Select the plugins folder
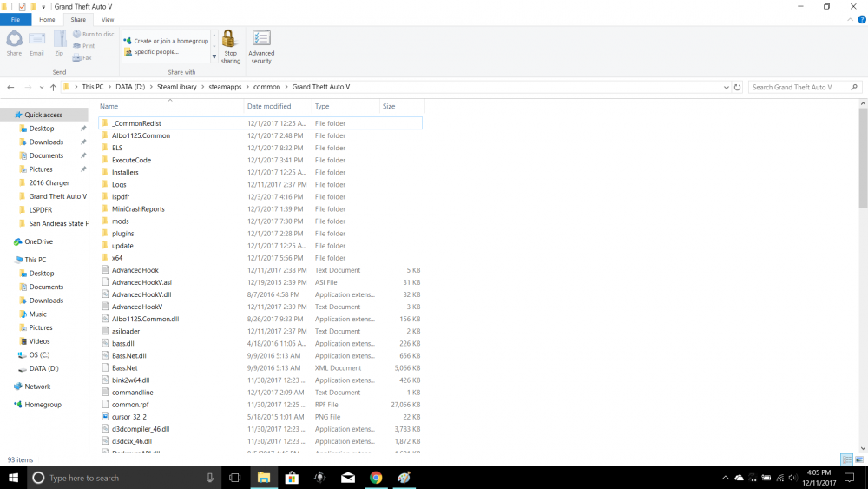868x489 pixels. [x=260, y=233]
